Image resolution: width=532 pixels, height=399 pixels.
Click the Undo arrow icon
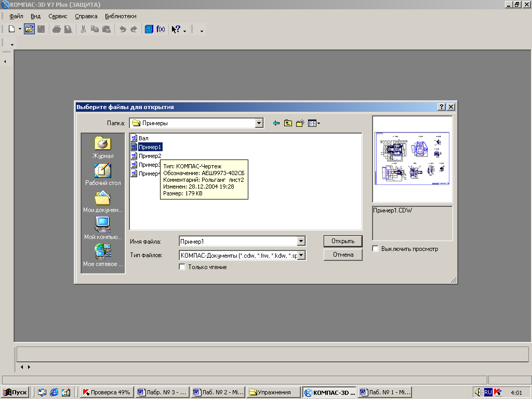pyautogui.click(x=123, y=29)
